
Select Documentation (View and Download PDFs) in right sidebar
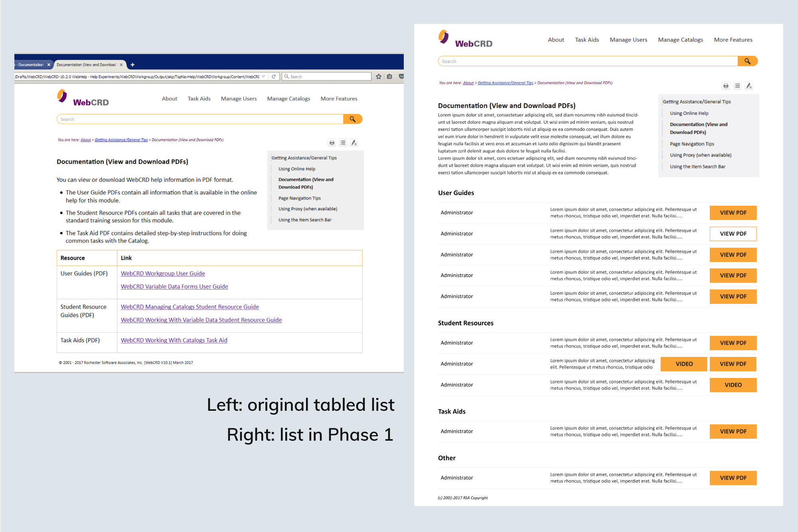699,128
